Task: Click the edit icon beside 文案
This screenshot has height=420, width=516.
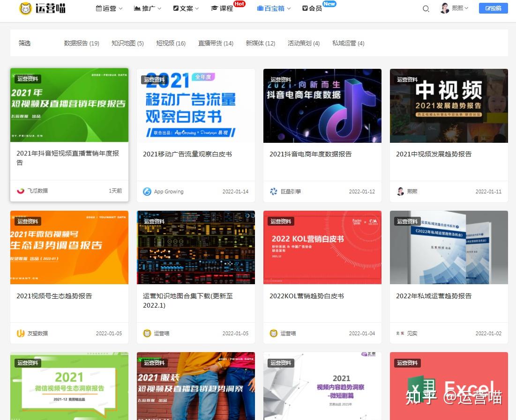Action: coord(176,8)
